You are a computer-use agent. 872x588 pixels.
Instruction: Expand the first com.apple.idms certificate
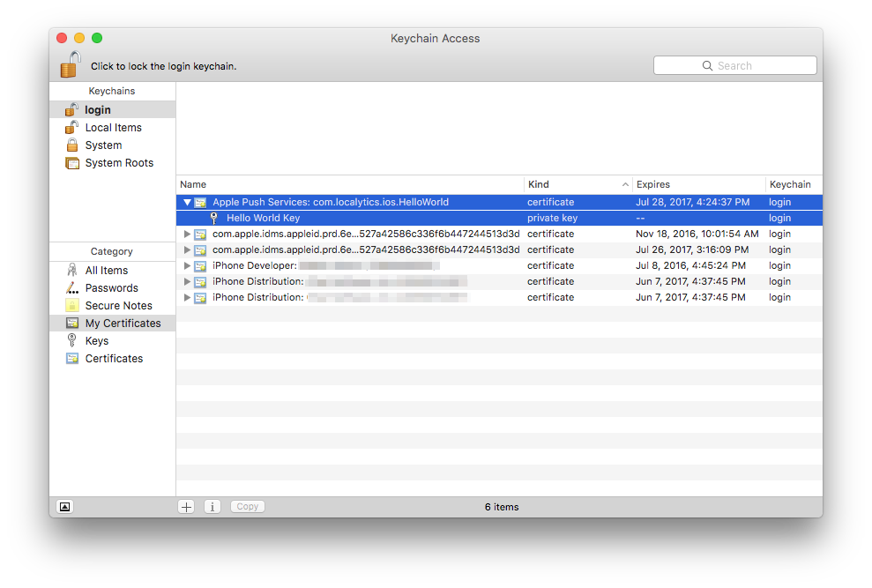click(186, 234)
